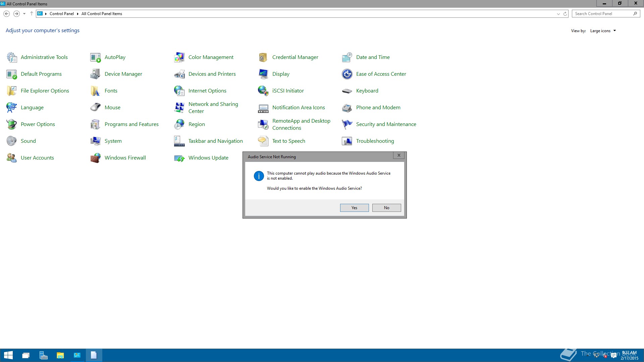
Task: Open the recent locations dropdown arrow
Action: tap(24, 14)
